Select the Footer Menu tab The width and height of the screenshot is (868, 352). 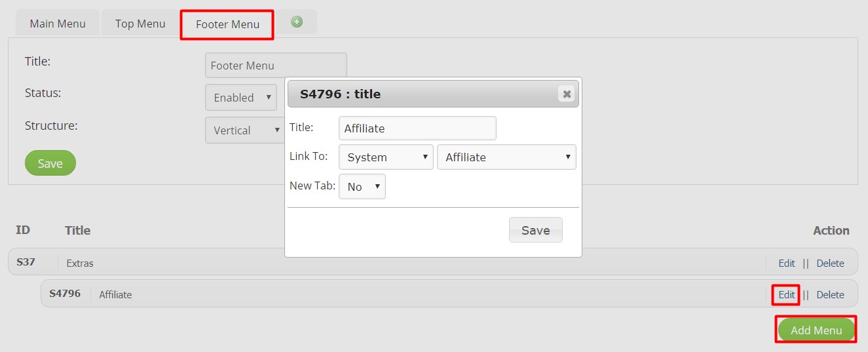227,25
